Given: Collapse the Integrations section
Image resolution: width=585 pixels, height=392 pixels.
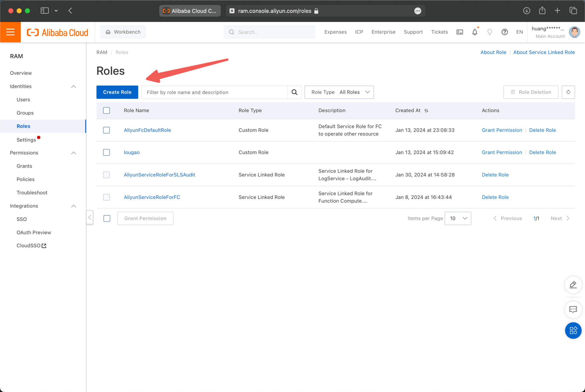Looking at the screenshot, I should 73,206.
